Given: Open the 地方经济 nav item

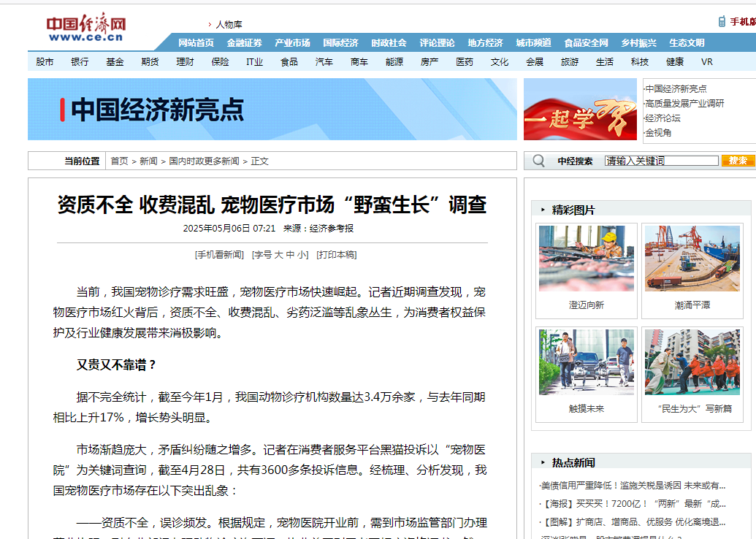Looking at the screenshot, I should click(485, 43).
